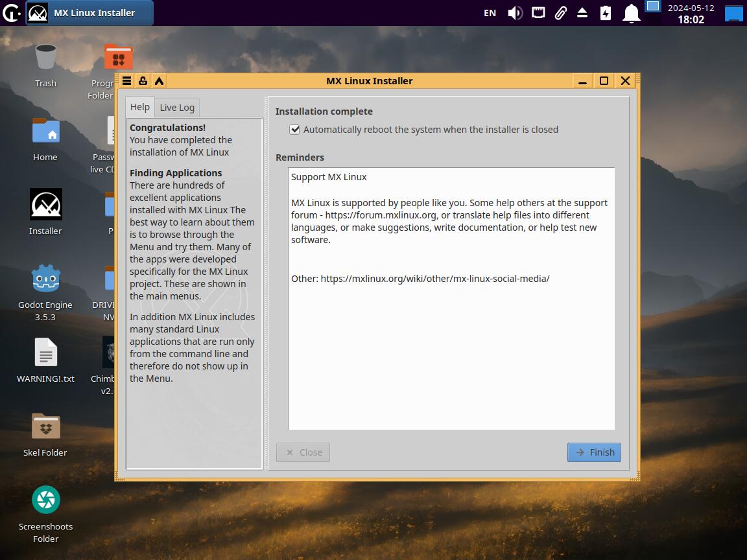Open the window menu icon in installer titlebar
This screenshot has width=747, height=560.
tap(126, 81)
